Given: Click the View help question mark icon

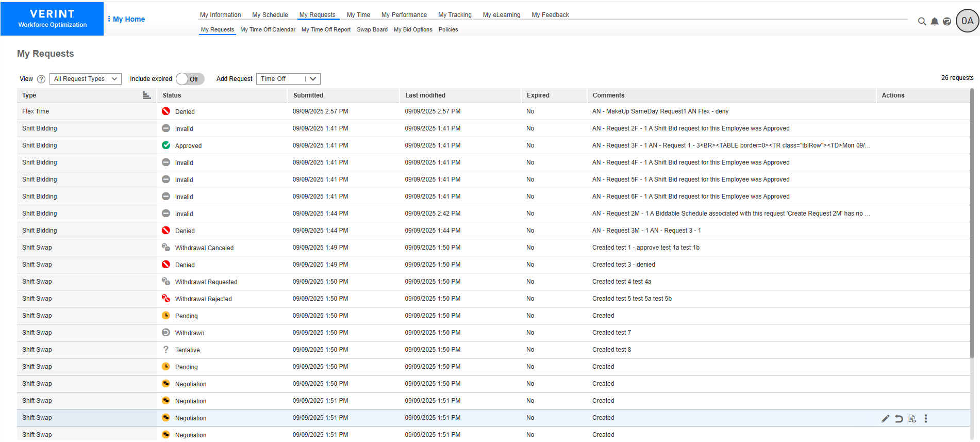Looking at the screenshot, I should click(x=41, y=79).
